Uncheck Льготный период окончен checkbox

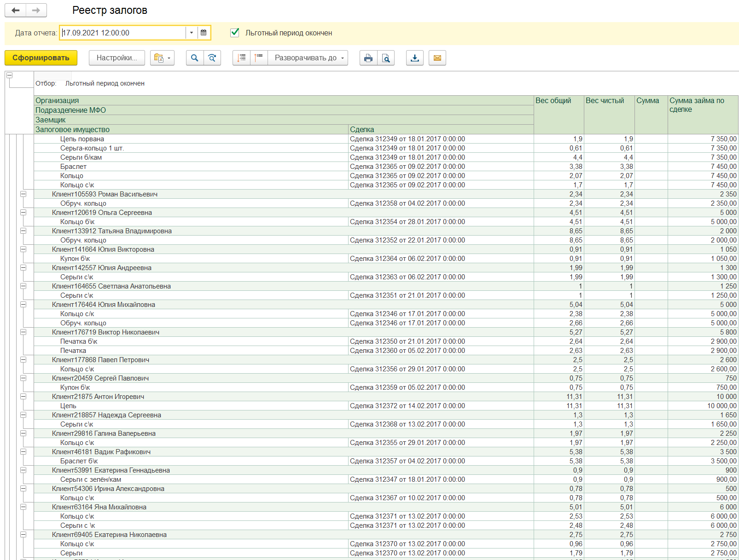pos(235,33)
